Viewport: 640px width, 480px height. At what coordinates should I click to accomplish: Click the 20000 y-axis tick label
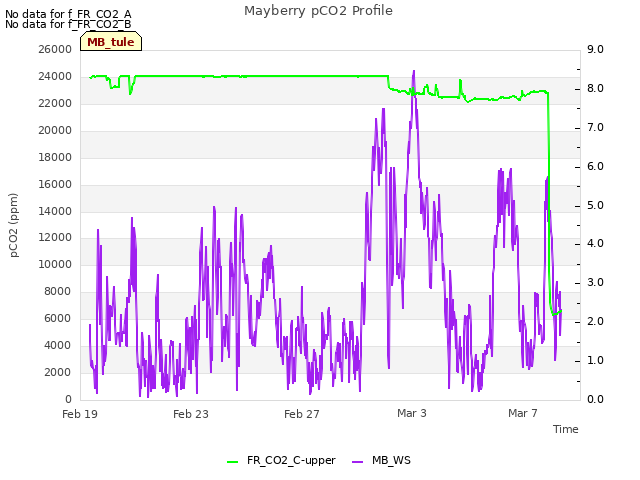pos(55,130)
